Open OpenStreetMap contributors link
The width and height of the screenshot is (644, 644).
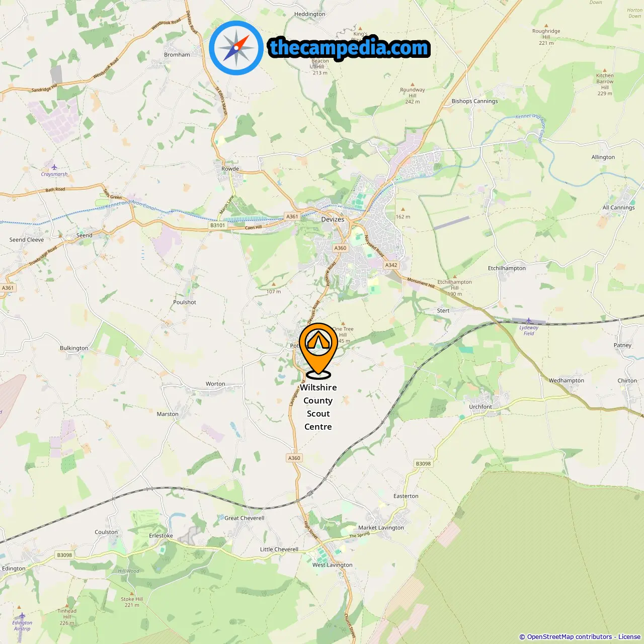[x=570, y=637]
